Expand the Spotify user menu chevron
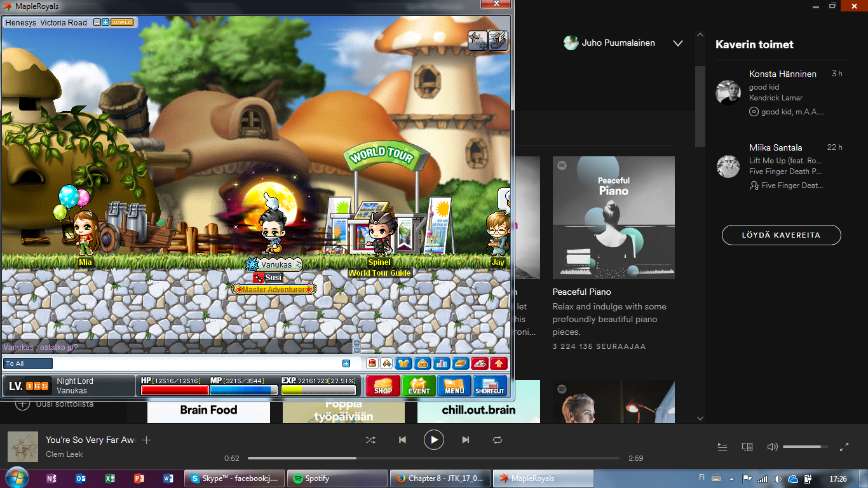Image resolution: width=868 pixels, height=488 pixels. (678, 43)
